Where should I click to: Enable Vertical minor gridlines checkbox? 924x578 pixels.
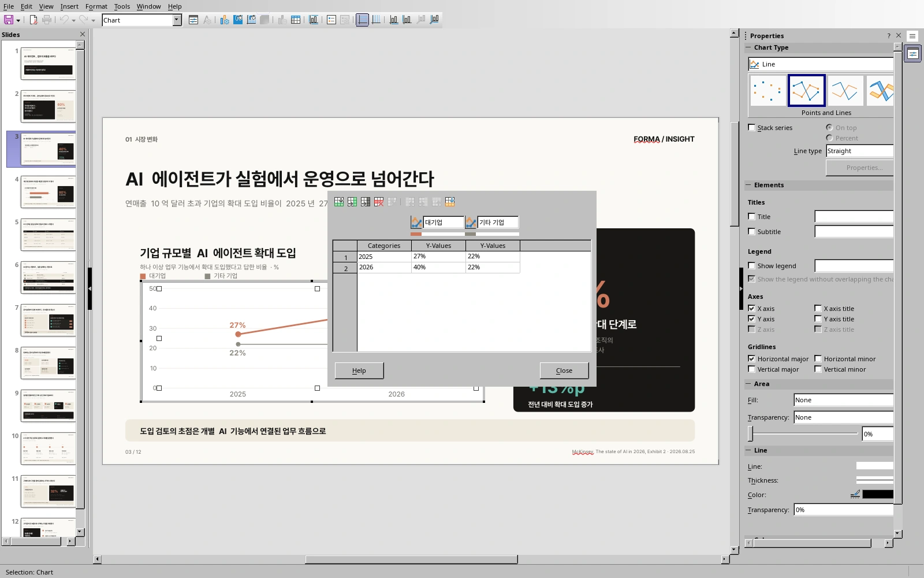818,369
